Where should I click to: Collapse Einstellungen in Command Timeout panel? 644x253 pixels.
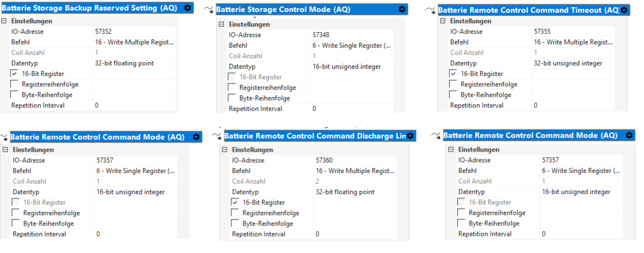[x=443, y=21]
